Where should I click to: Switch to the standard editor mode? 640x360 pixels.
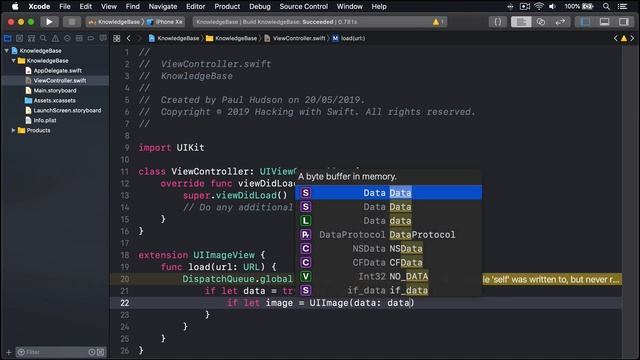coord(521,22)
